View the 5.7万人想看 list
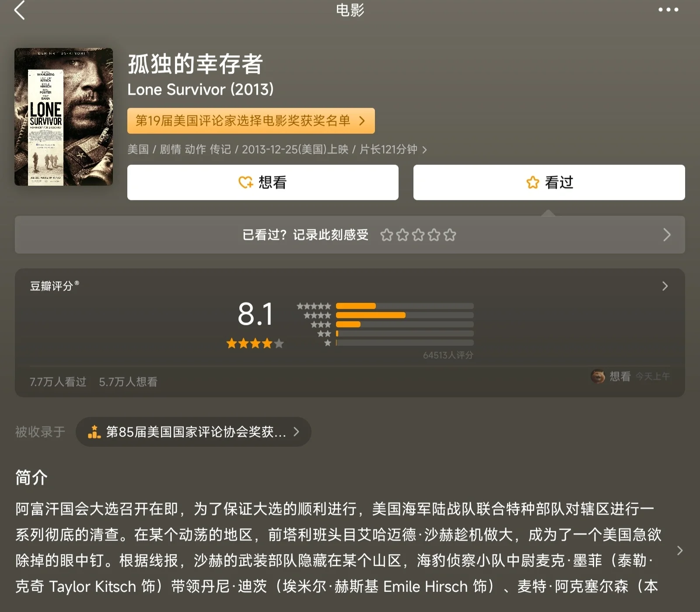Viewport: 700px width, 612px height. pyautogui.click(x=128, y=382)
